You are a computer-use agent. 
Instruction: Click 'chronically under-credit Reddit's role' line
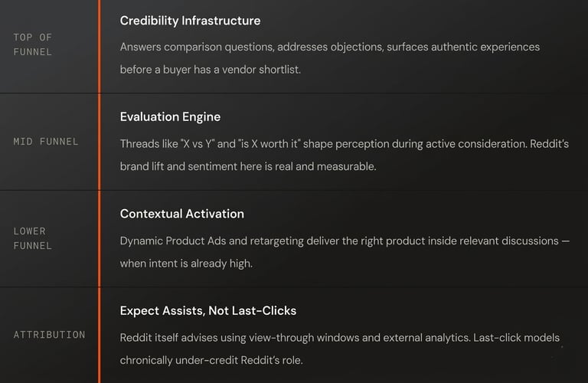(211, 360)
